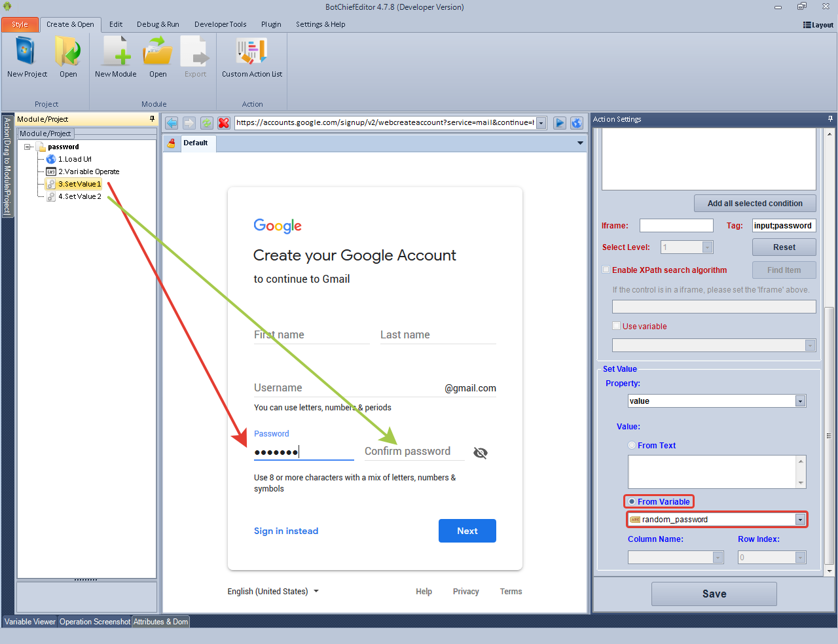Click the browser back arrow icon

pos(172,123)
